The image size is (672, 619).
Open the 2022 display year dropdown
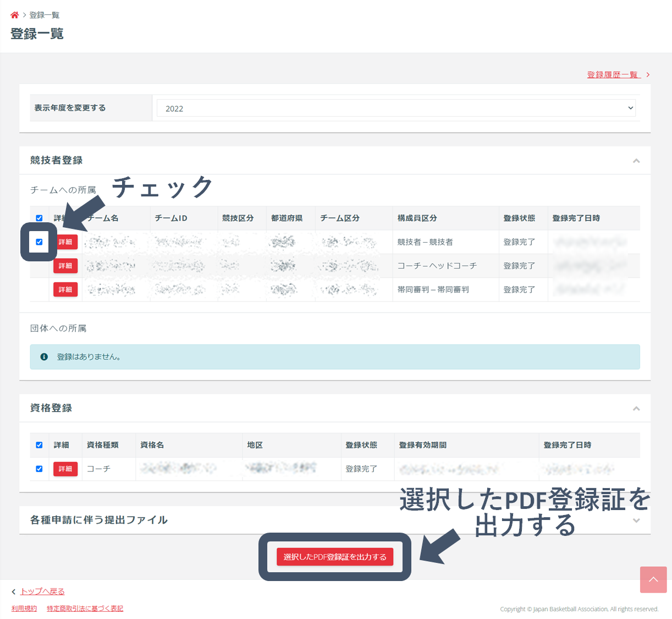(x=396, y=108)
